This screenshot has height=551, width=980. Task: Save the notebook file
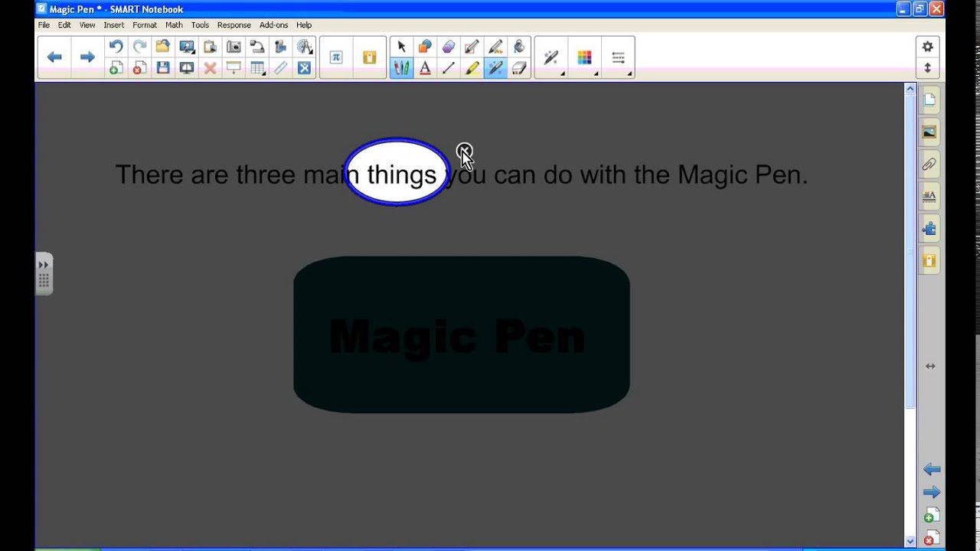pos(163,68)
